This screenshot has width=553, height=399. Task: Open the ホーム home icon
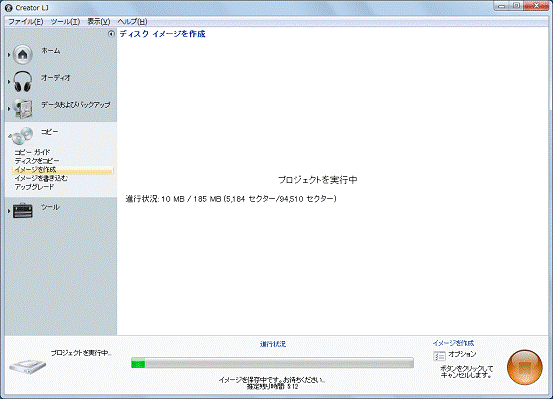(x=23, y=54)
